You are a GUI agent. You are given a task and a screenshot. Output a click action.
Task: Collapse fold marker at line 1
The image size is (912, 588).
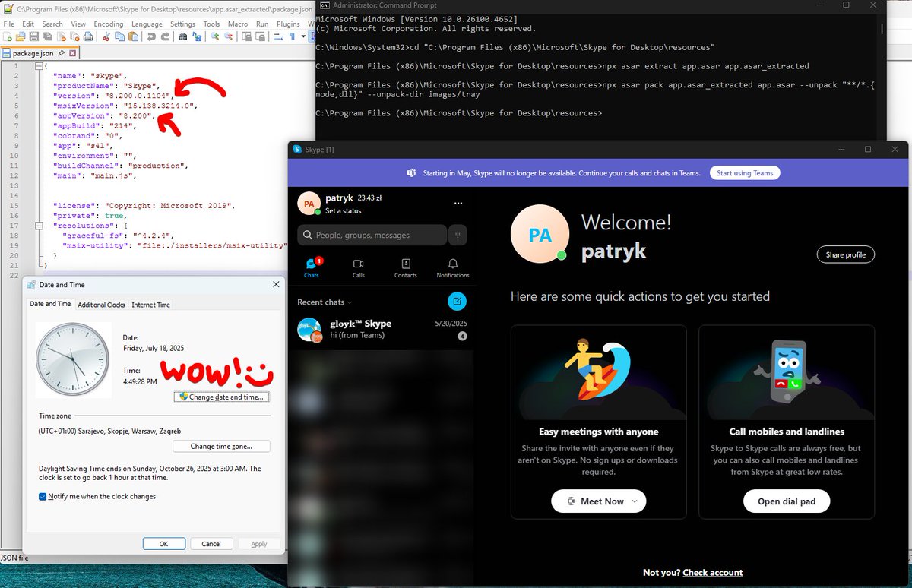coord(38,67)
